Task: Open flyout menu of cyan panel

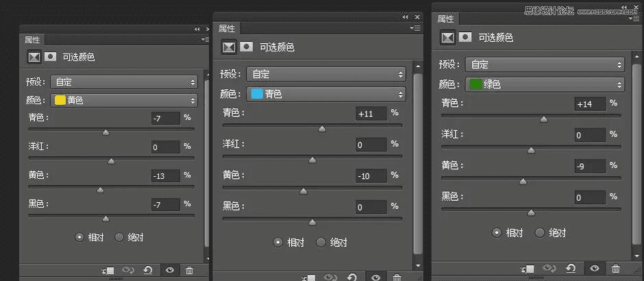Action: [415, 28]
